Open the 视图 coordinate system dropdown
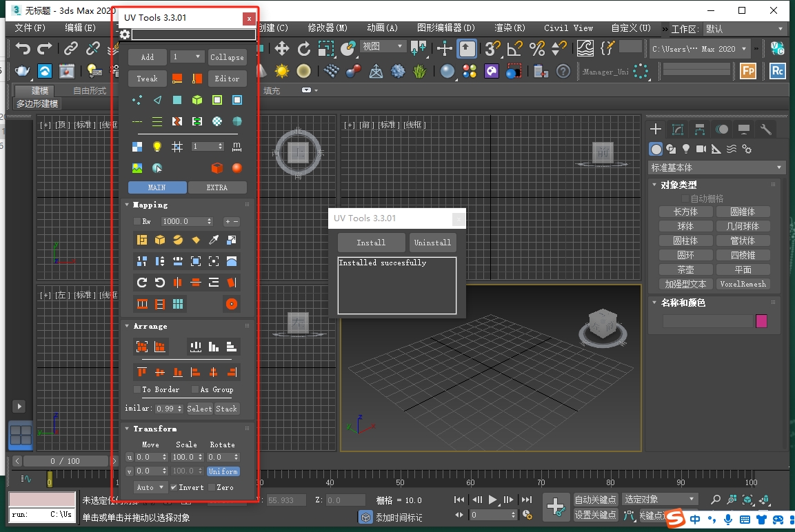This screenshot has height=532, width=795. click(383, 46)
